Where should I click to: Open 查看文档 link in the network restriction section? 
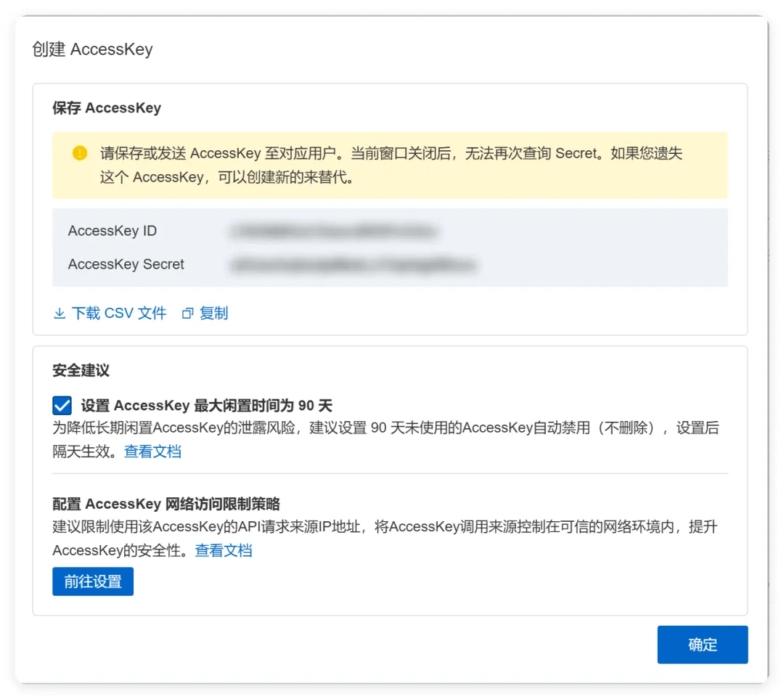click(x=224, y=550)
